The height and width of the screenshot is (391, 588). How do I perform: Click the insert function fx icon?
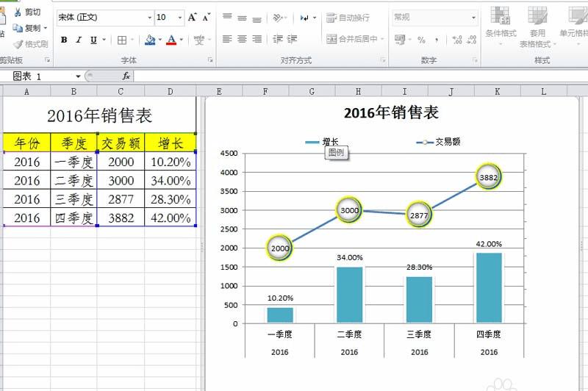pos(126,76)
